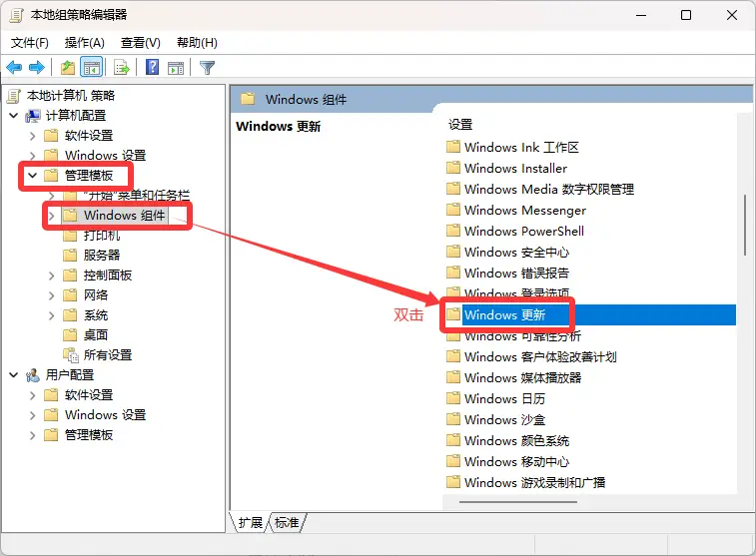This screenshot has width=756, height=556.
Task: Expand Windows 设置 under 计算机配置
Action: (32, 156)
